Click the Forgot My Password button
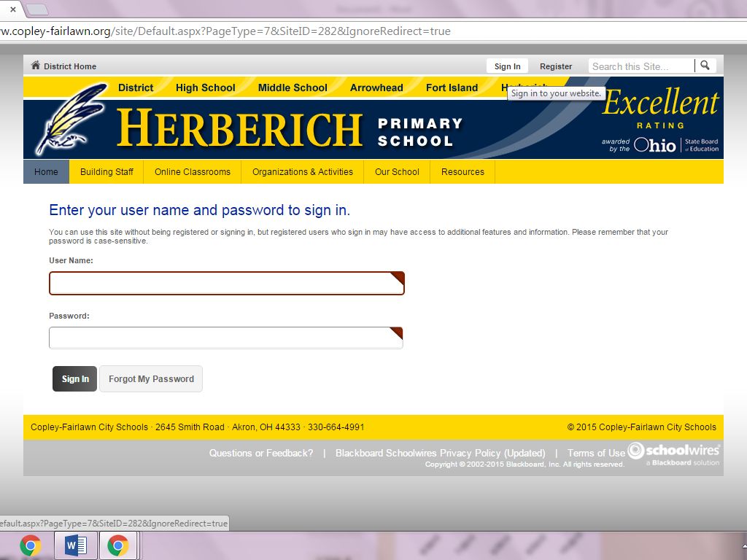This screenshot has width=747, height=560. (151, 379)
